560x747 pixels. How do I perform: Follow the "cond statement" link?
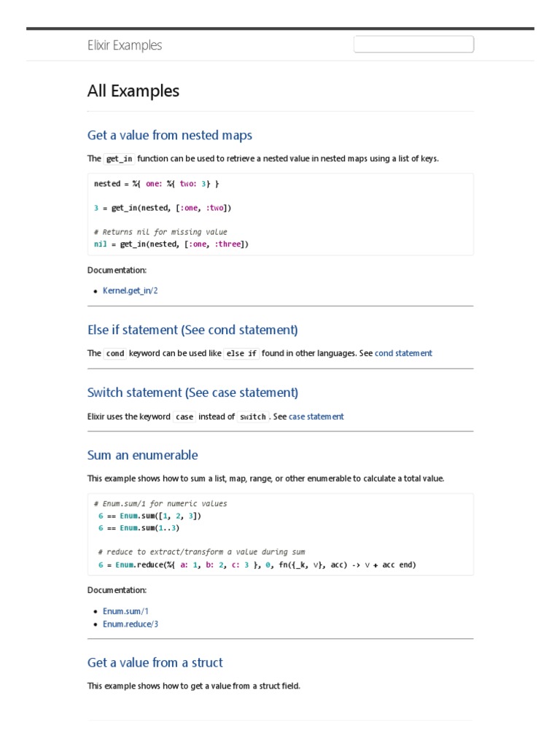pos(403,353)
